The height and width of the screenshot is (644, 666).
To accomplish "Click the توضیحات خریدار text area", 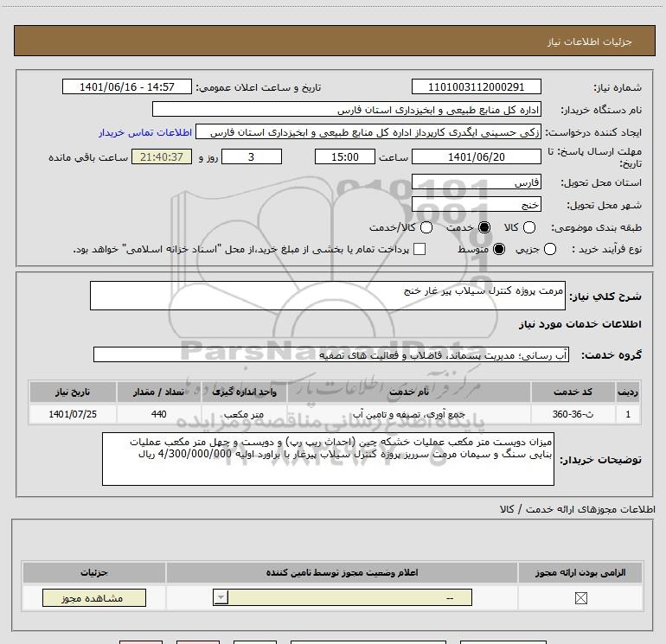I will (x=328, y=459).
